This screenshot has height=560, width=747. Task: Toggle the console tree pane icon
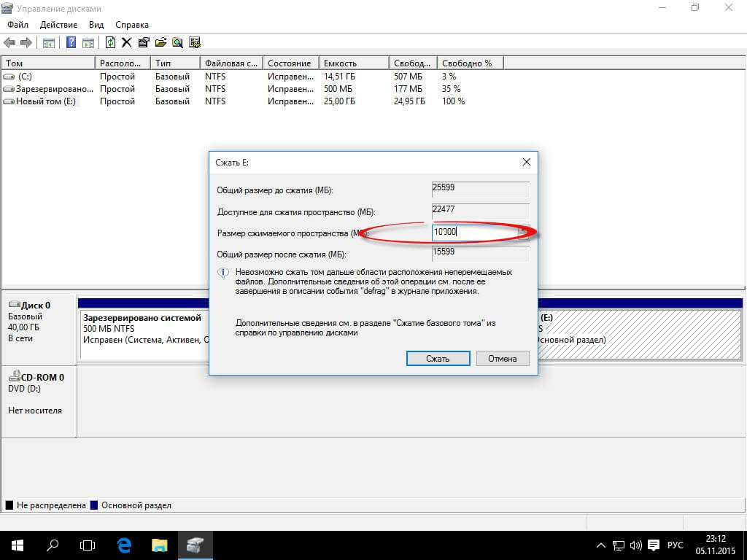(49, 43)
